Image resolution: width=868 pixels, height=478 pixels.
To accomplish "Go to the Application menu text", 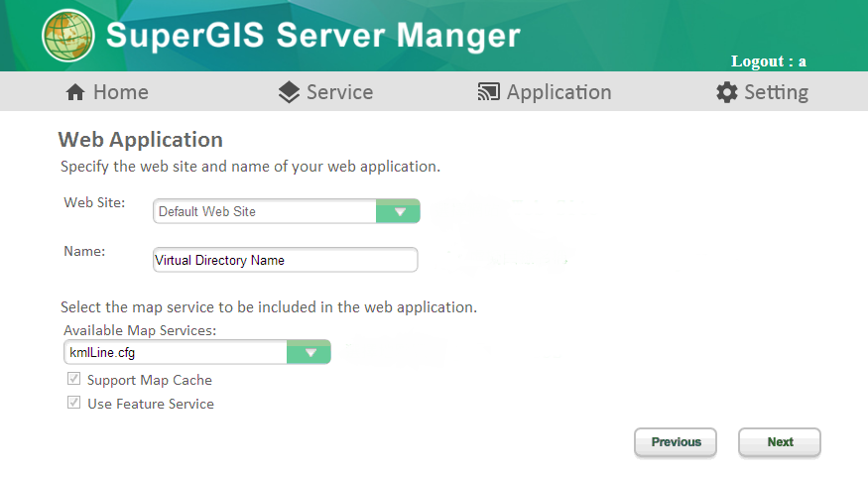I will click(559, 92).
